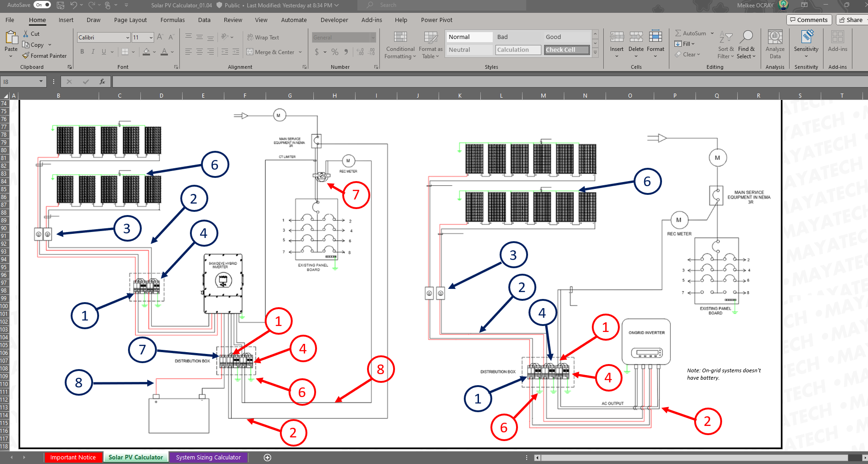Switch to System Sizing Calculator sheet
Viewport: 868px width, 464px height.
(x=208, y=458)
